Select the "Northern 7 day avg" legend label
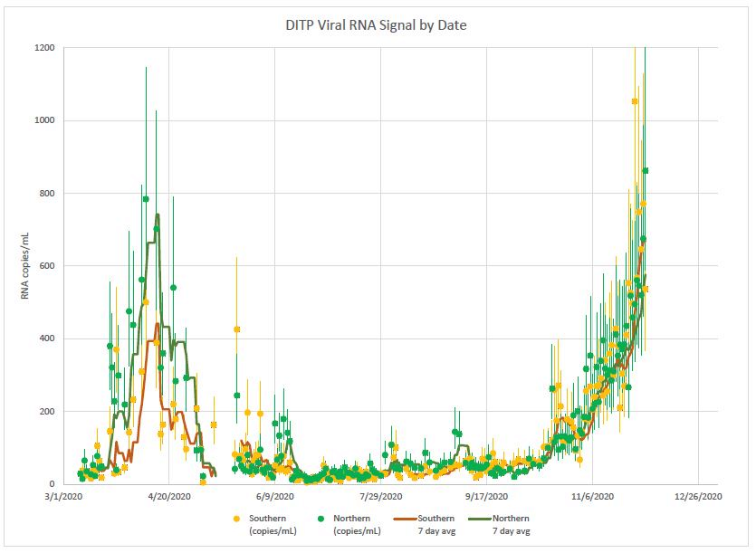 coord(511,525)
